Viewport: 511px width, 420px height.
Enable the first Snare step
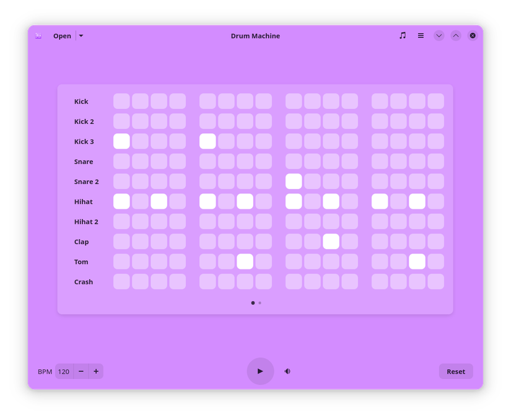(121, 161)
